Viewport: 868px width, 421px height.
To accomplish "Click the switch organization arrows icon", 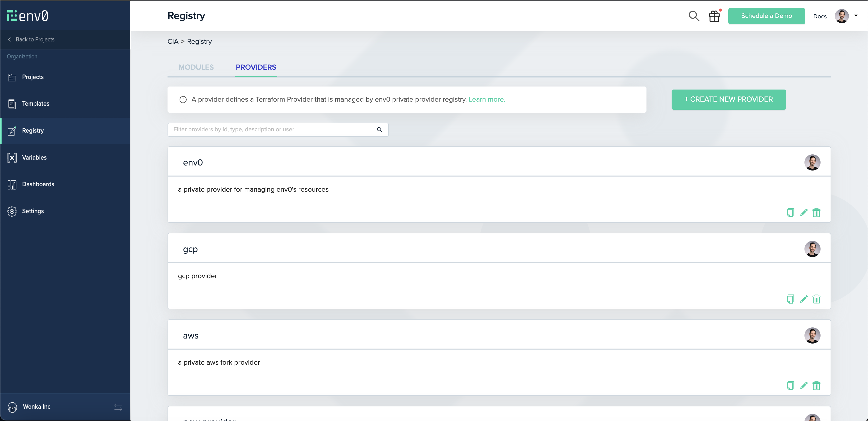I will (118, 407).
